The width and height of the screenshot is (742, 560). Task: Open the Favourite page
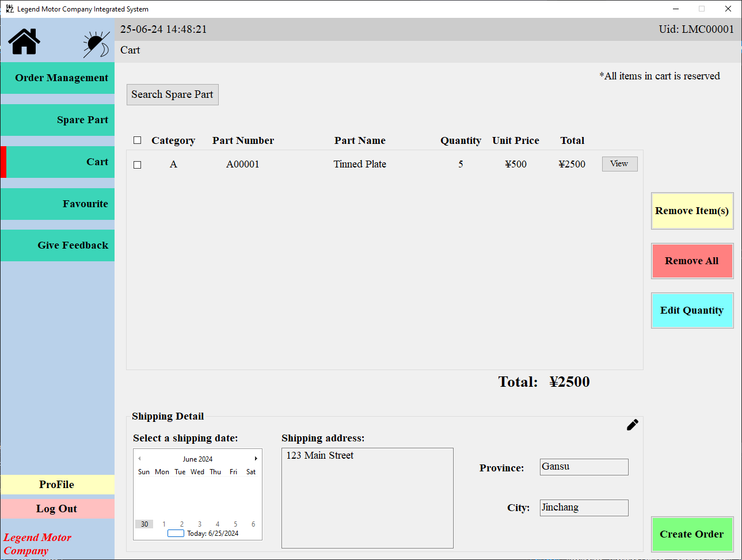[x=58, y=204]
